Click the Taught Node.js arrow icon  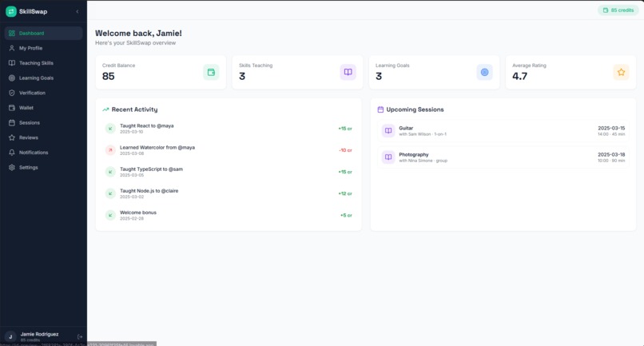pyautogui.click(x=110, y=193)
